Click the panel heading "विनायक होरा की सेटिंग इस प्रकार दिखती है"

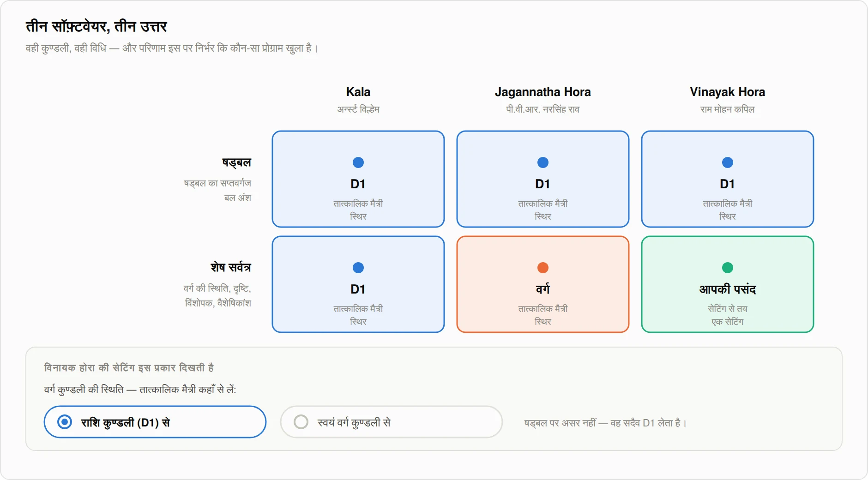click(129, 368)
